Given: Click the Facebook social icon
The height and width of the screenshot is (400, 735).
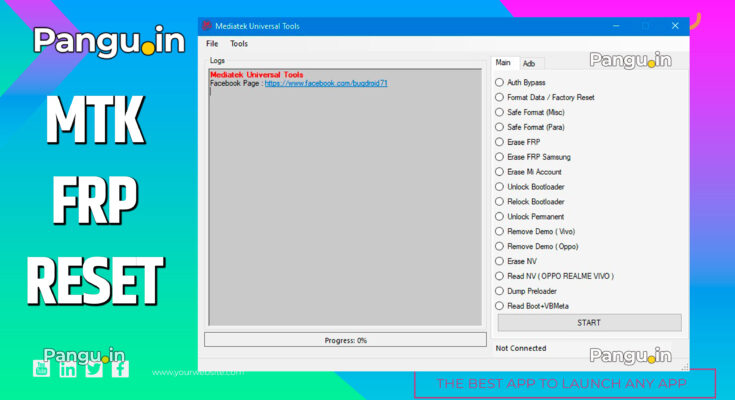Looking at the screenshot, I should (120, 369).
